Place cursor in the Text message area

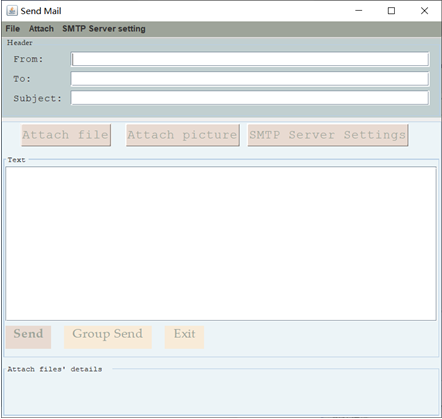coord(221,244)
